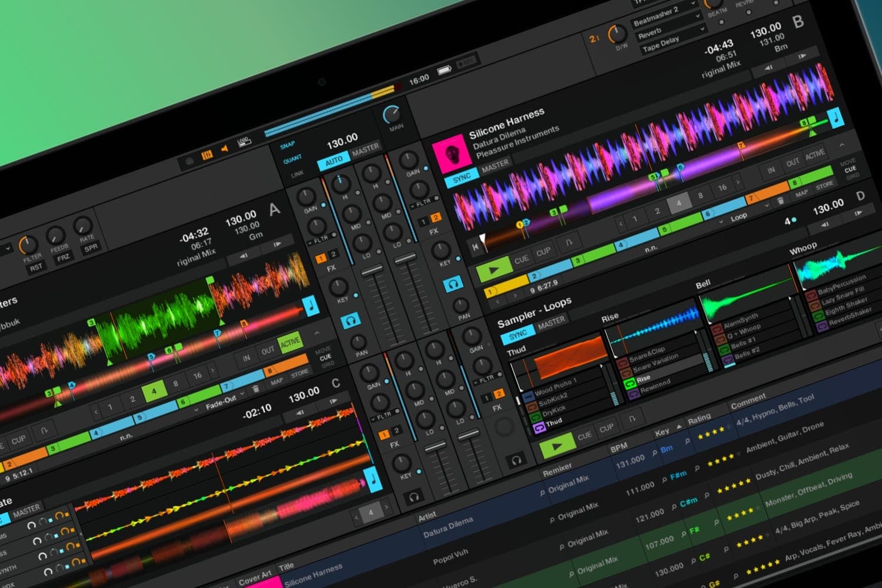Switch master clock from AUTO to MASTER
The width and height of the screenshot is (882, 588).
click(365, 149)
